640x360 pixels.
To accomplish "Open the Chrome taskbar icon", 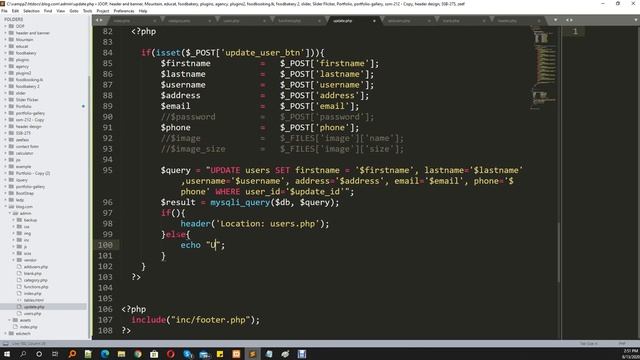I will point(138,354).
